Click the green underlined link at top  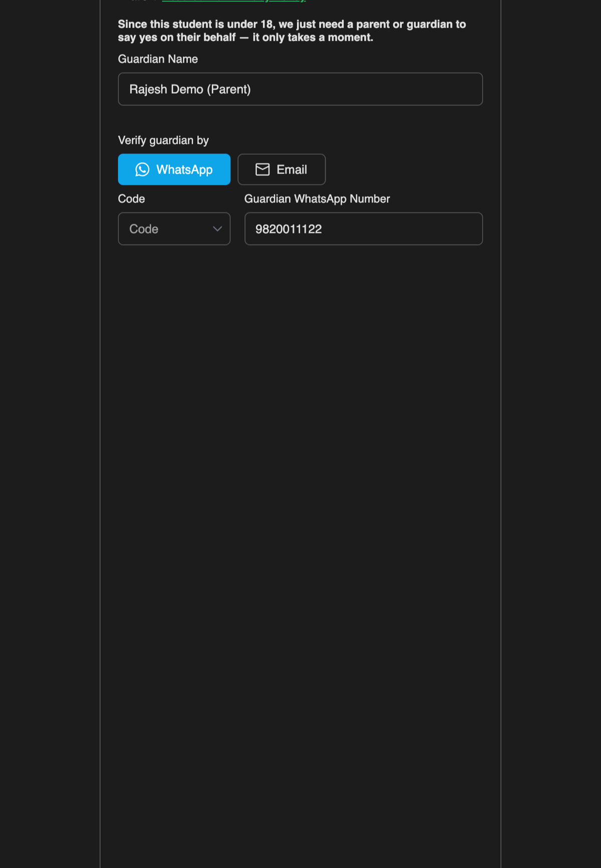(x=234, y=1)
